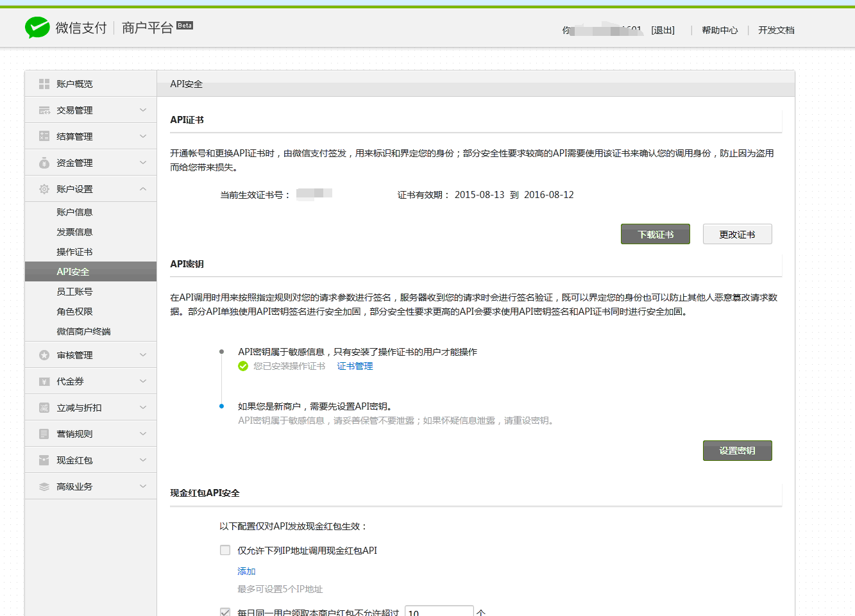Click the API证书 section heading
The image size is (855, 616).
(x=187, y=120)
